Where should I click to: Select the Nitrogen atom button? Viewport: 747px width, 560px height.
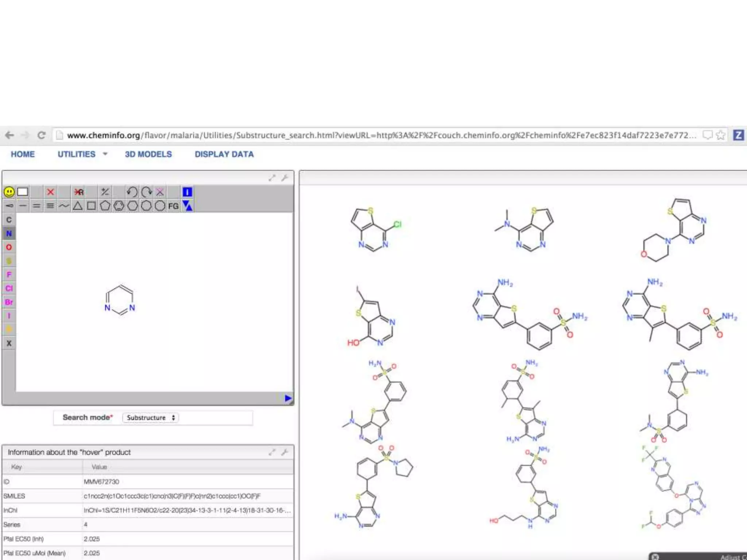click(x=9, y=233)
